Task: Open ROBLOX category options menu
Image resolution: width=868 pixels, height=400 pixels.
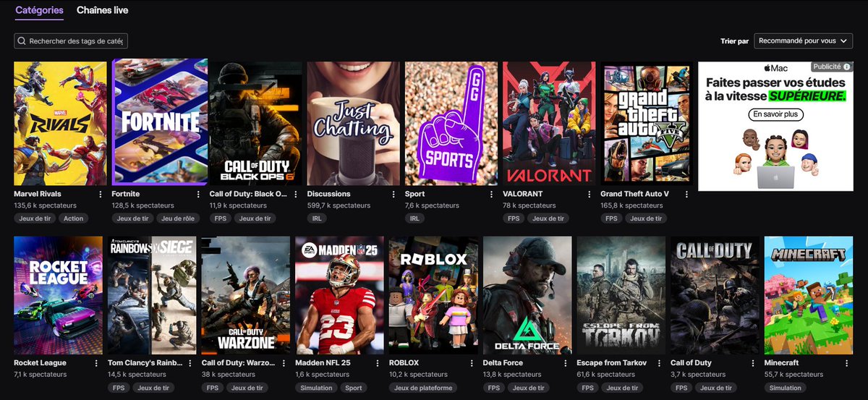Action: 472,363
